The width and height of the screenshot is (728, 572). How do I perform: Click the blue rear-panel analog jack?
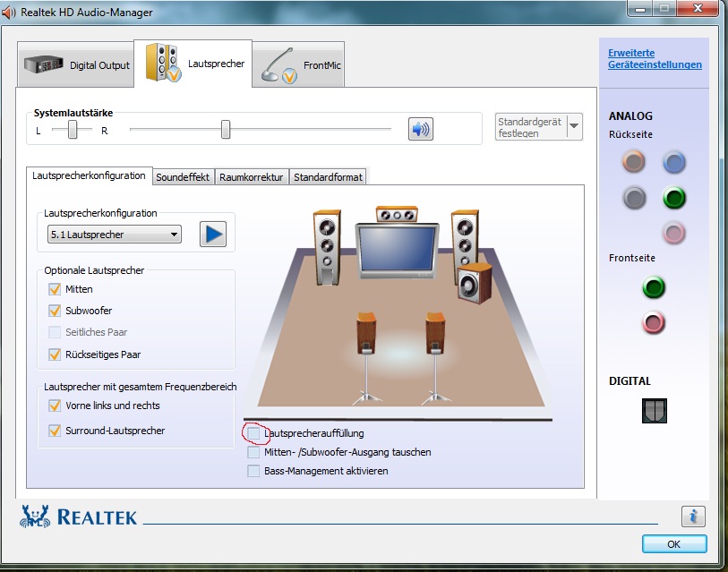(x=673, y=162)
